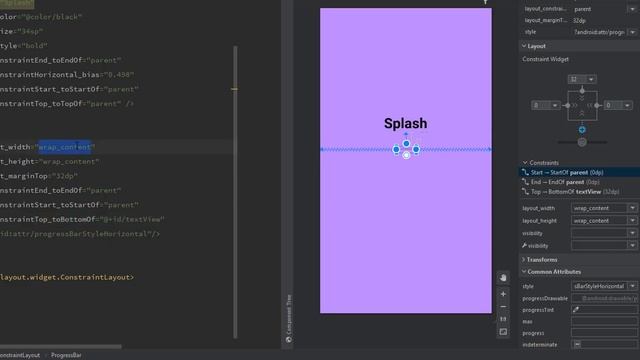Open the left margin 0 dropdown
Image resolution: width=640 pixels, height=360 pixels.
click(x=555, y=105)
